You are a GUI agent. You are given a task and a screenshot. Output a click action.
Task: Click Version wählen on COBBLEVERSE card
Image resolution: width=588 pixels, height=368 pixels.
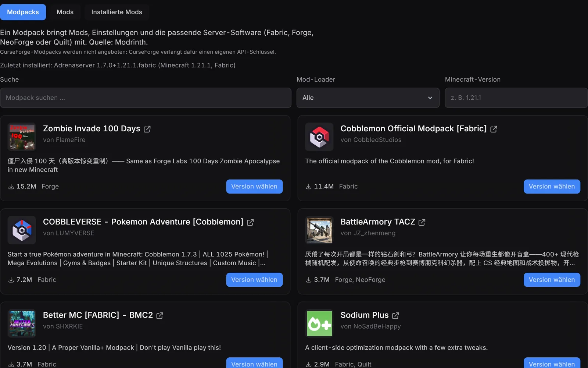[254, 280]
